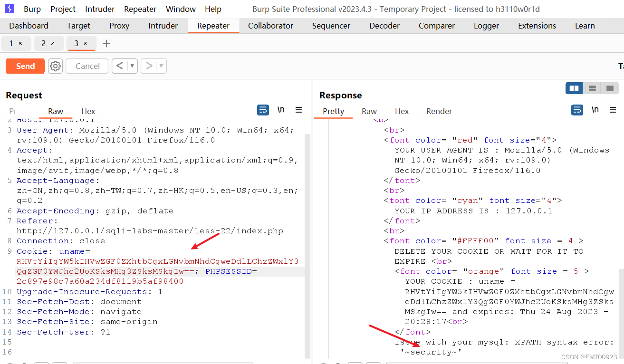The image size is (624, 364).
Task: Open the Burp menu
Action: tap(32, 9)
